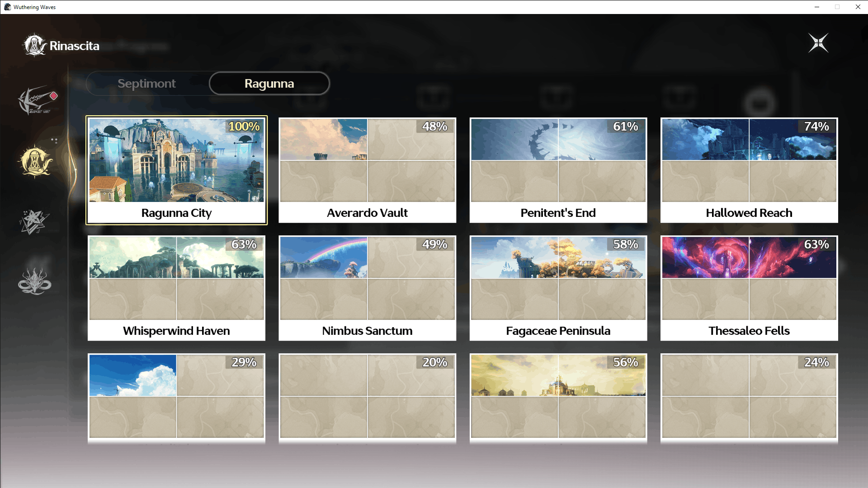Click the 100% progress badge on Ragunna City
868x488 pixels.
[x=244, y=127]
